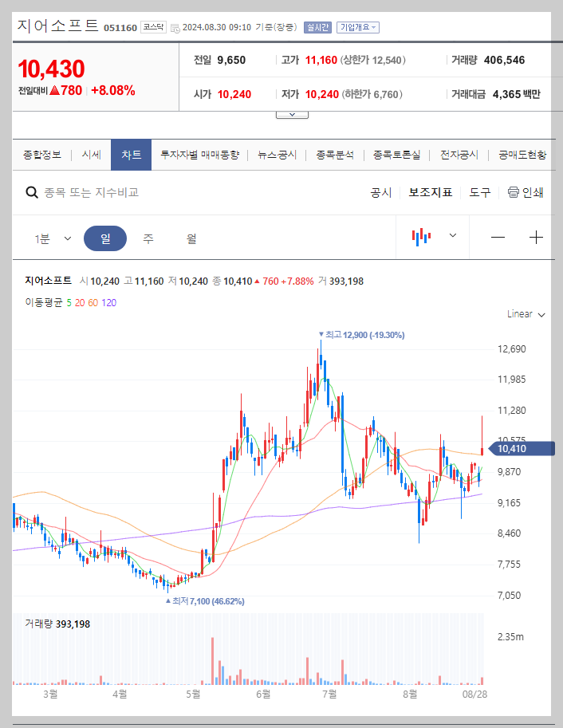Collapse the price summary with the chevron arrow
Screen dimensions: 563x728
point(291,113)
